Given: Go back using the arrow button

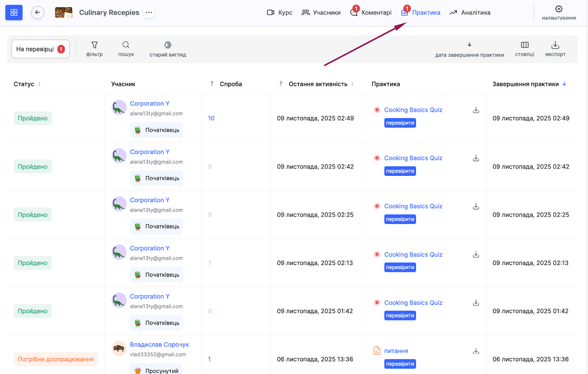Looking at the screenshot, I should coord(37,12).
